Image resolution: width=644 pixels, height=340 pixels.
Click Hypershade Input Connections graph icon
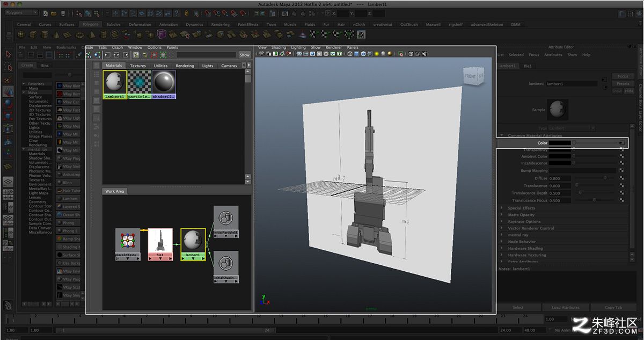tap(107, 54)
